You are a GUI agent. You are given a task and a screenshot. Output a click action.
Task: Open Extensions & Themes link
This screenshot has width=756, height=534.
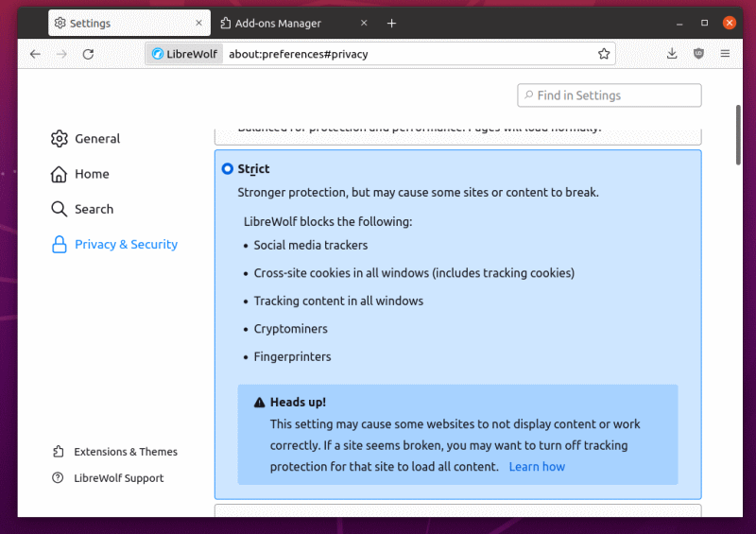125,452
